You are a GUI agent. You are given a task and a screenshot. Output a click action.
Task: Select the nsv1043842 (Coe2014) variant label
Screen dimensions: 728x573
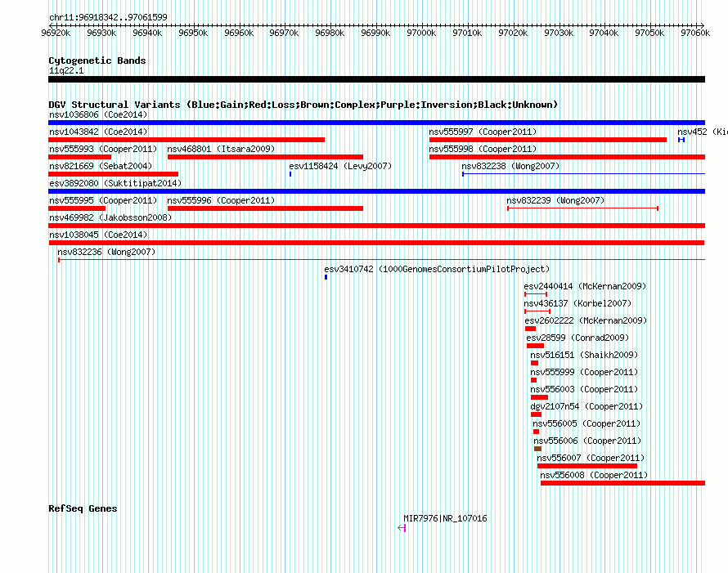[x=98, y=132]
